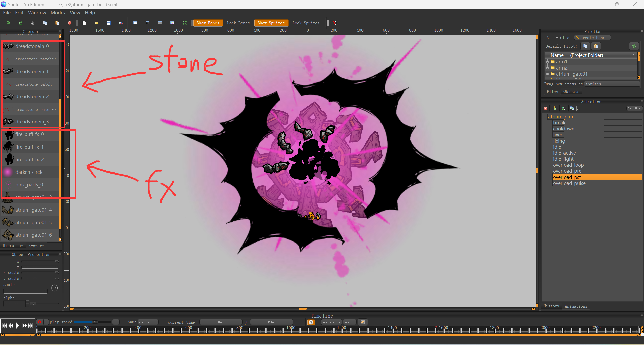The image size is (644, 345).
Task: Click the red delete icon in the toolbar
Action: pos(70,23)
